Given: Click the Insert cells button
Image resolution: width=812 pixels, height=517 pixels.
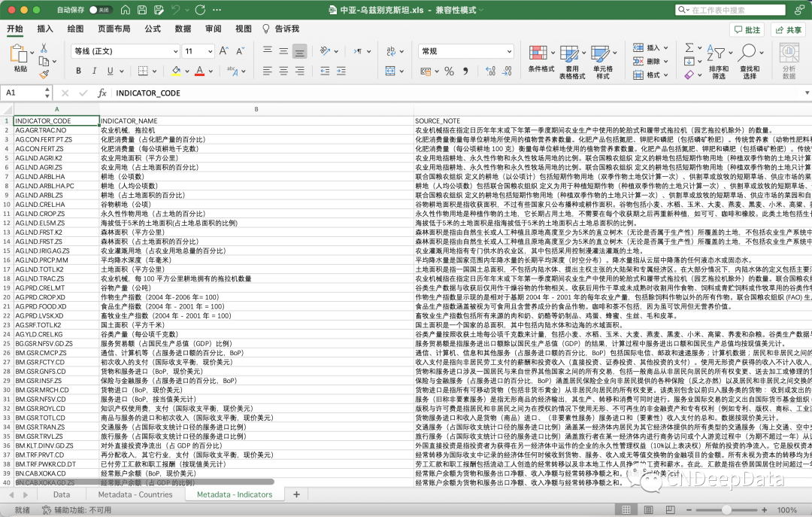Looking at the screenshot, I should click(x=650, y=47).
